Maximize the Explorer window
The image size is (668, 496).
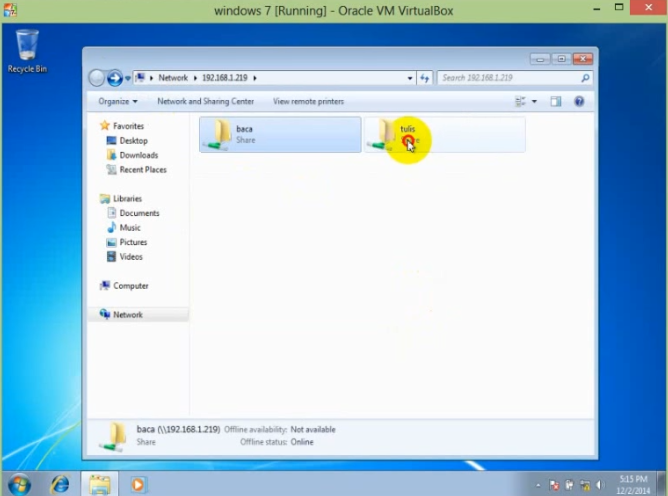click(561, 59)
